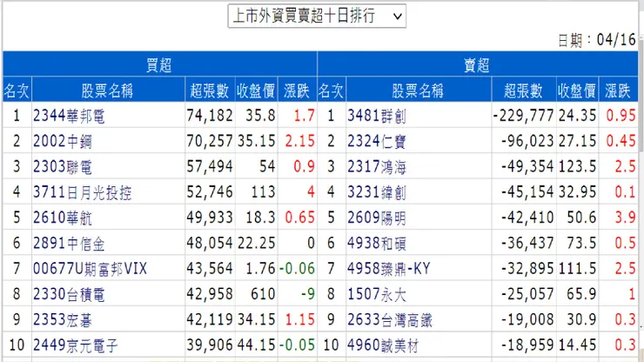The image size is (644, 362).
Task: Click 超張數 header in 賣超 table
Action: (524, 90)
